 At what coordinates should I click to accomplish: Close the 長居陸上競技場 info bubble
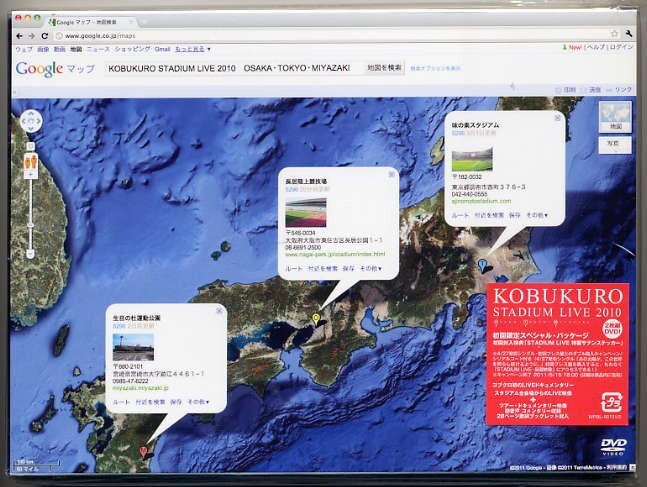[x=392, y=174]
